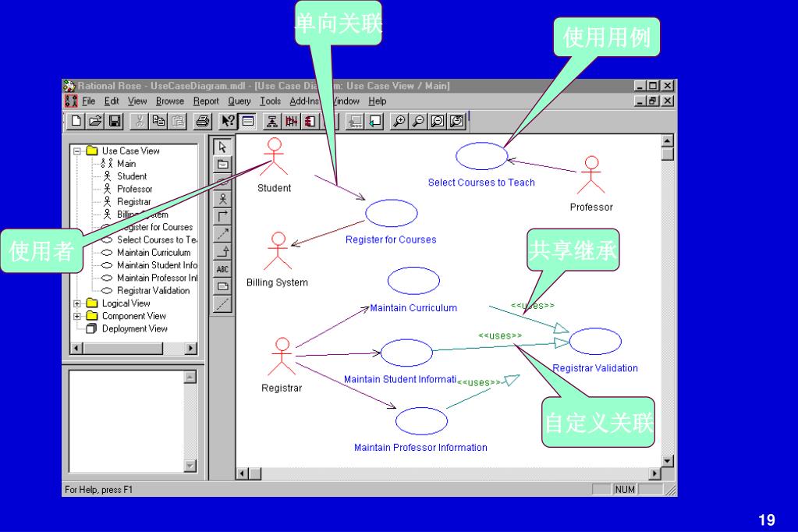Click documentation pane scroll down arrow

coord(190,466)
